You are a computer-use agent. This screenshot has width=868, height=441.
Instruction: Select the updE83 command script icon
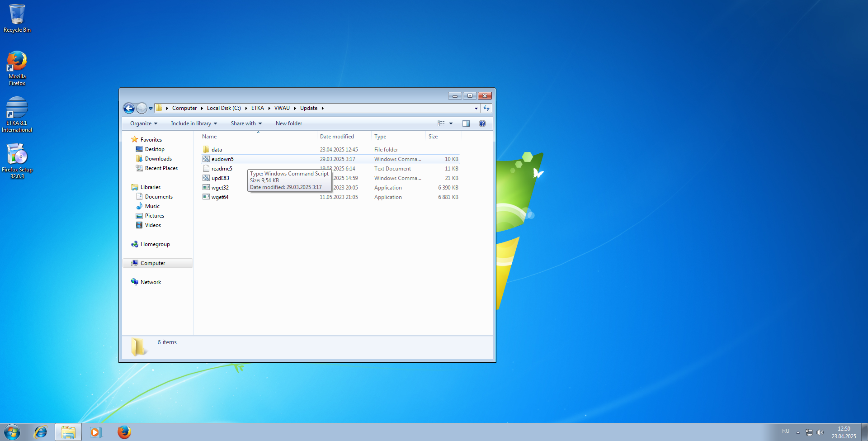(206, 178)
